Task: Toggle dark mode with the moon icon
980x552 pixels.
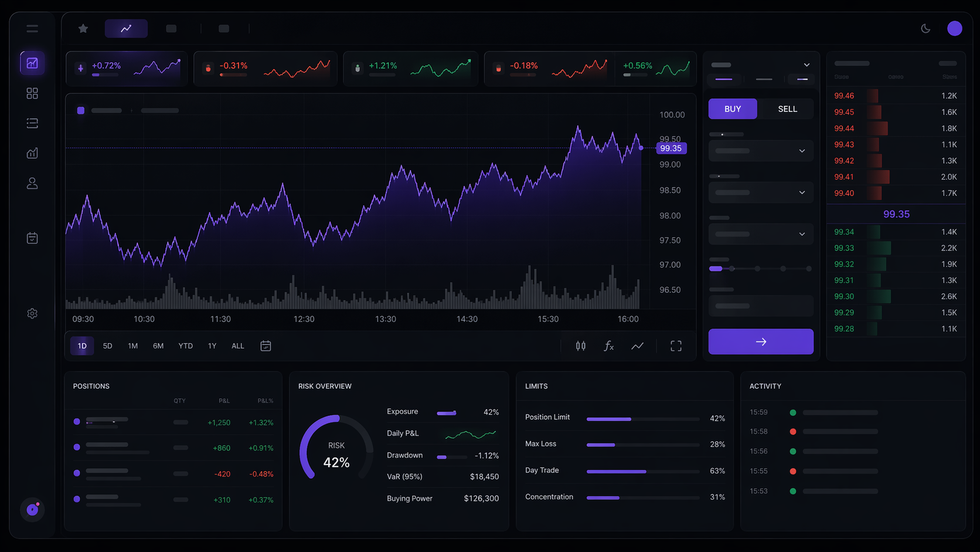Action: click(925, 28)
